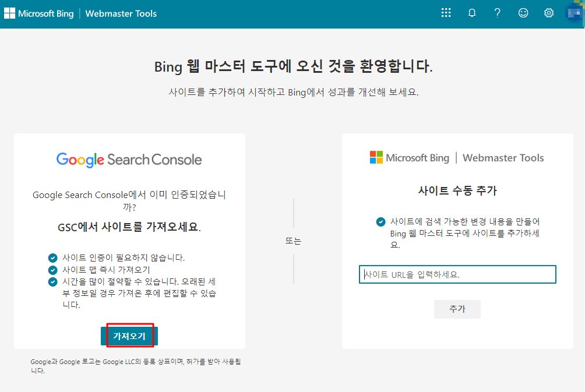Select 'Webmaster Tools' in the top header
The width and height of the screenshot is (585, 392).
[121, 13]
